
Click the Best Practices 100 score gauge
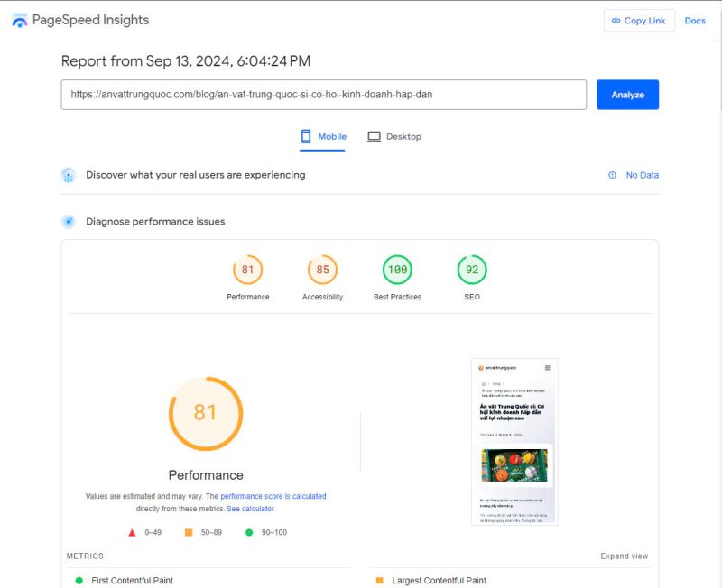click(397, 270)
